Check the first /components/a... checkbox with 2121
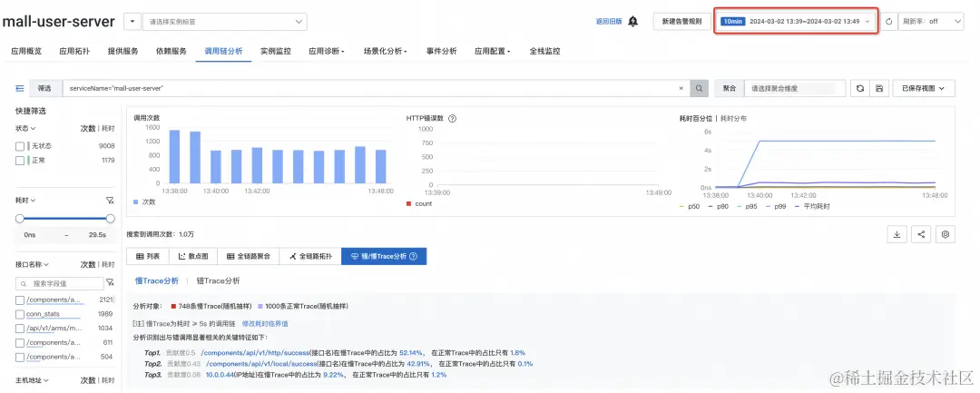The height and width of the screenshot is (393, 980). click(20, 300)
